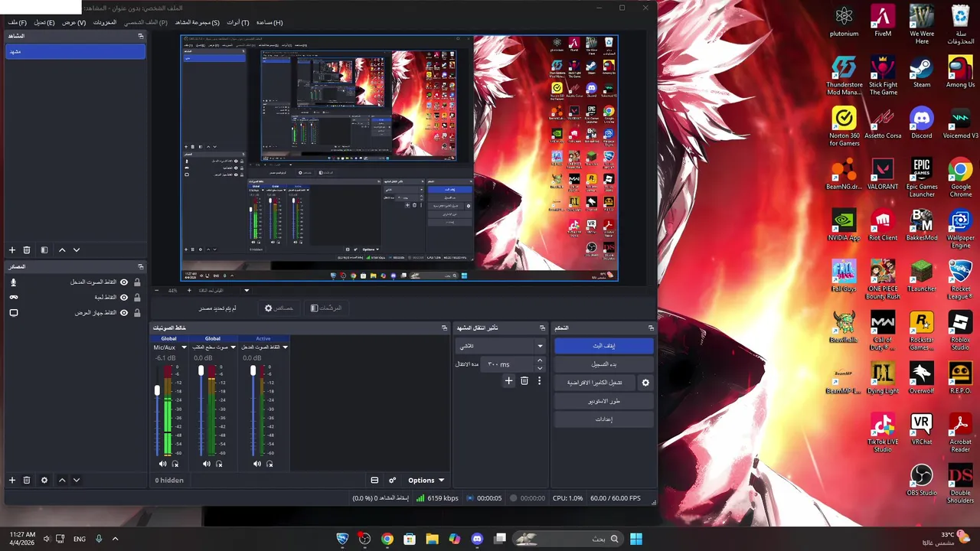
Task: Undock the خالط الصوتيات mixer panel float icon
Action: coord(444,328)
